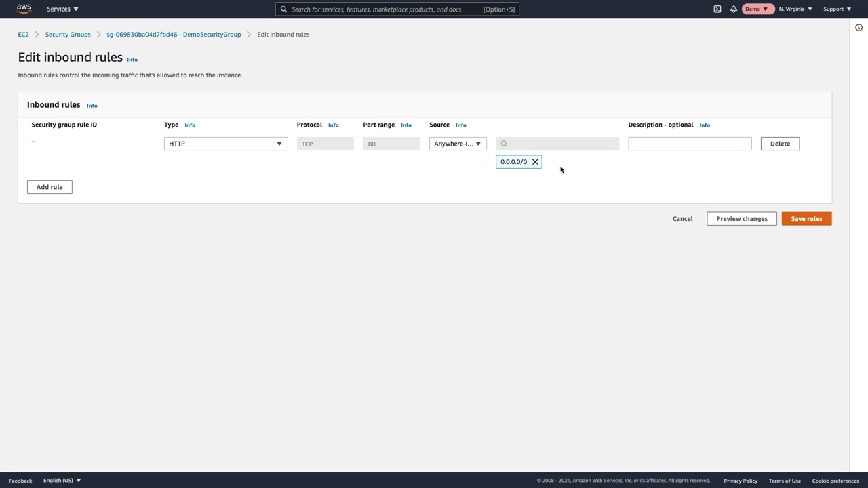Open the notifications bell icon

tap(734, 9)
